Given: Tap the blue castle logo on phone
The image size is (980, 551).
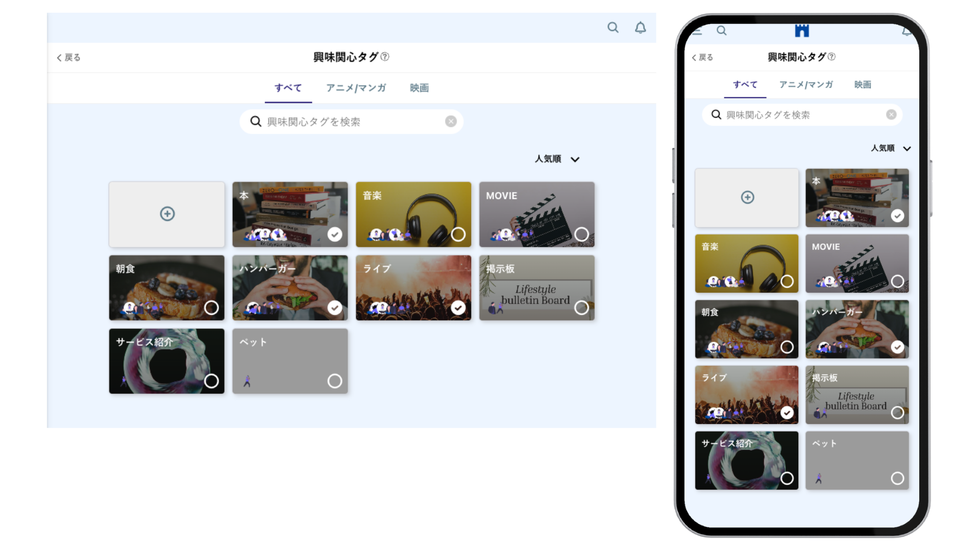Looking at the screenshot, I should pos(802,31).
